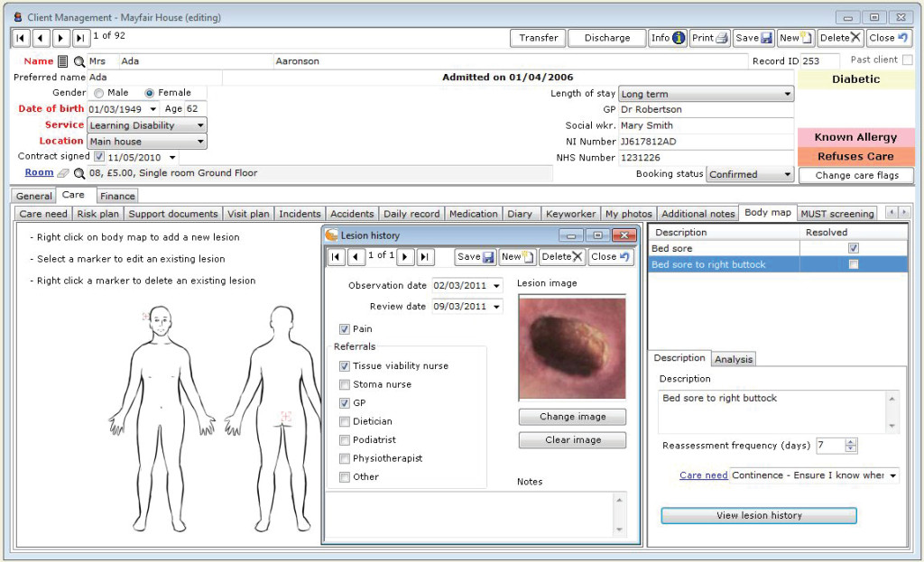Tick the Dietician referral checkbox
The image size is (924, 562).
[345, 422]
